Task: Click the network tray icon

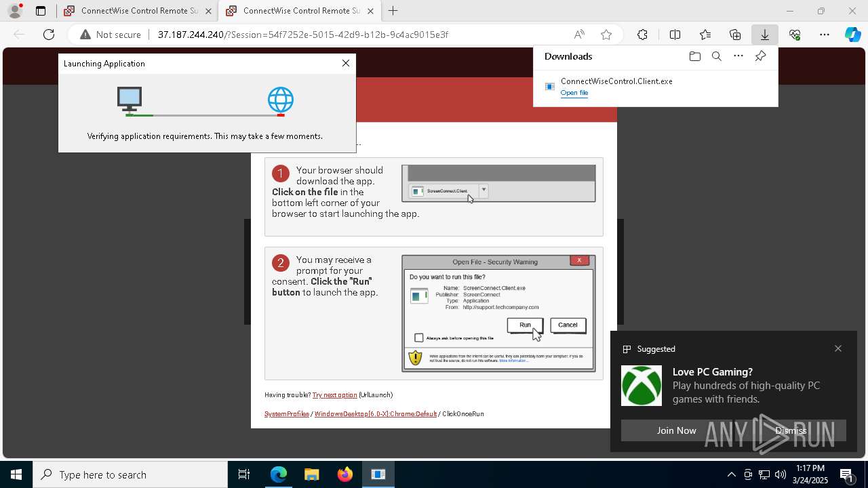Action: click(x=764, y=474)
